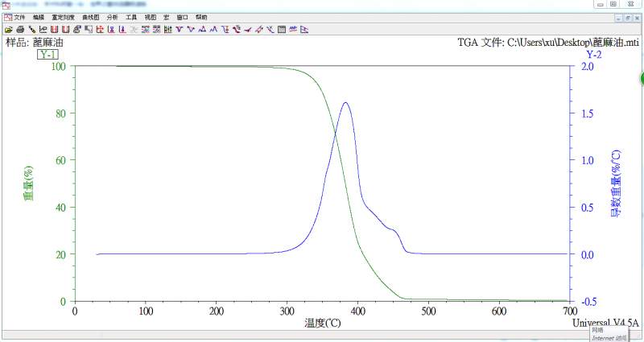Click the dark vertical-bars toolbar icon
644x342 pixels.
tap(167, 30)
